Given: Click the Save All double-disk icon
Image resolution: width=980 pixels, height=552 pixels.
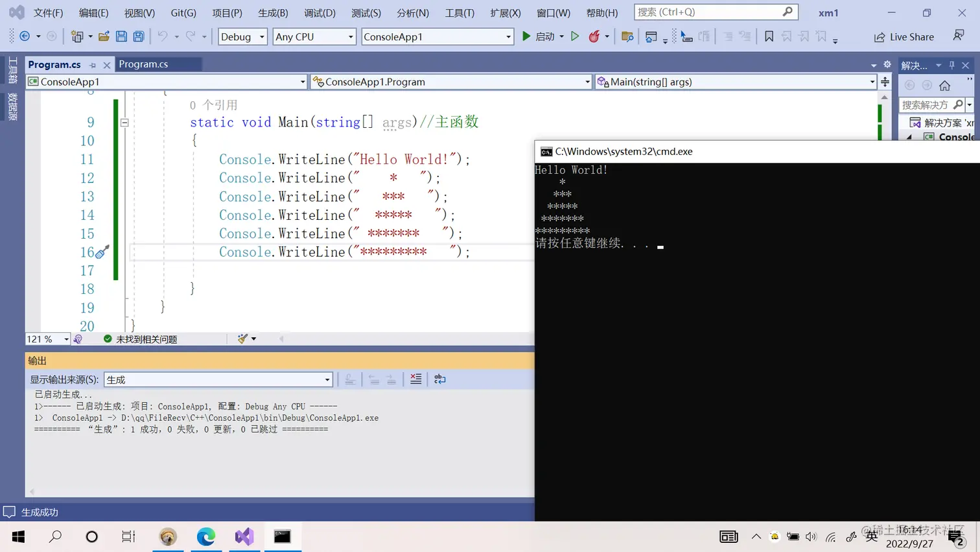Looking at the screenshot, I should [139, 36].
